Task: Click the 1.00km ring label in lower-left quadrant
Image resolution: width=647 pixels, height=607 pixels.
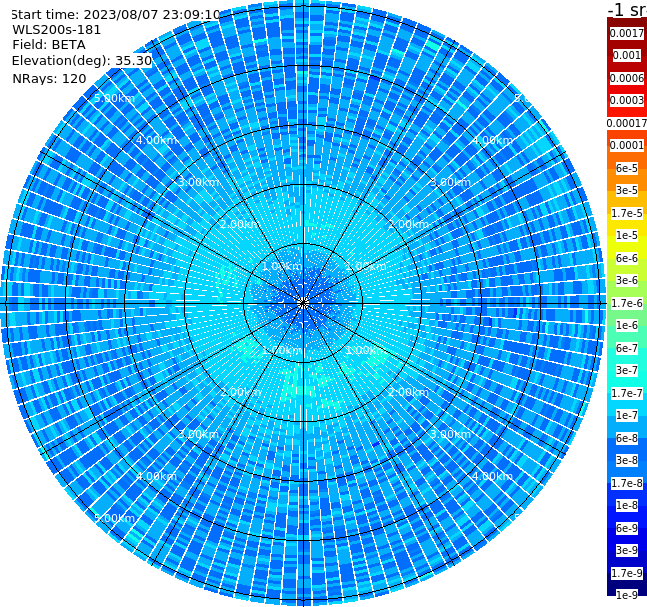Action: coord(282,350)
